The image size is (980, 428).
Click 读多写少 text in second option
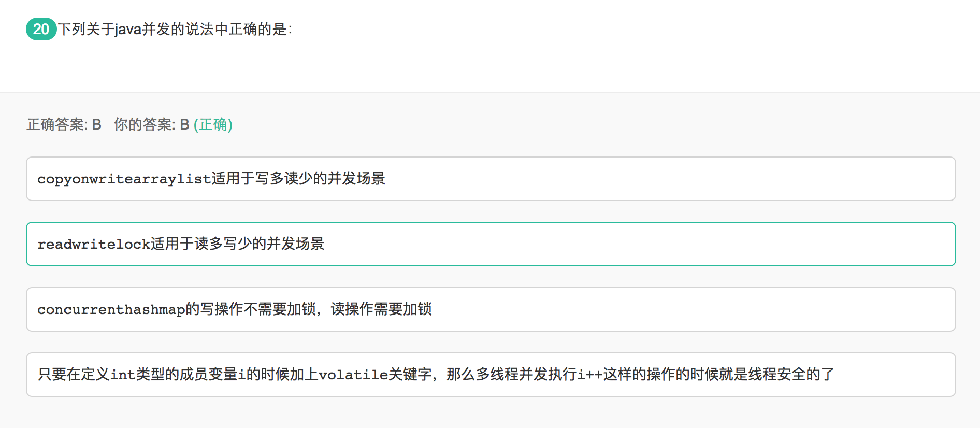click(223, 244)
